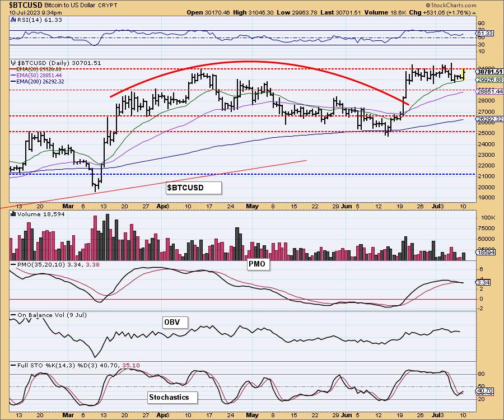The image size is (504, 420).
Task: Click the latest yellow-highlighted price bar
Action: [463, 74]
